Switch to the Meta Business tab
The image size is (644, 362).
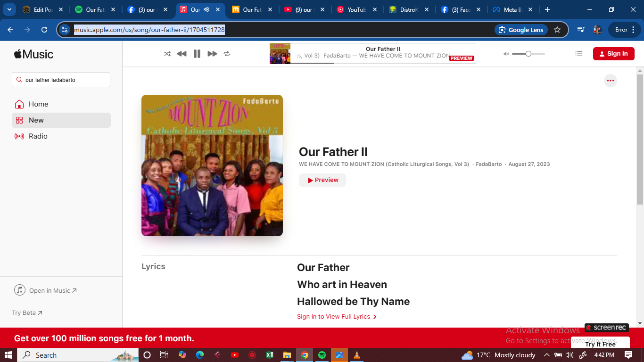pos(512,9)
